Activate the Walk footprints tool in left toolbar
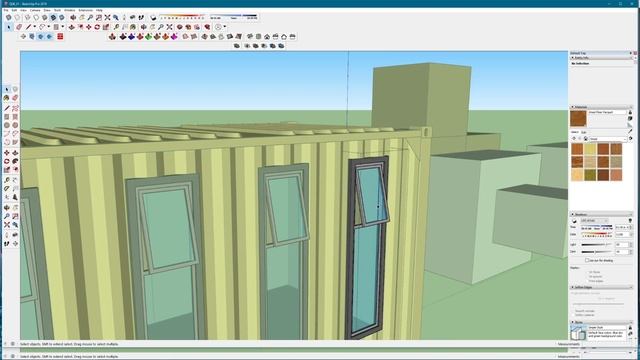Image resolution: width=640 pixels, height=360 pixels. click(x=7, y=244)
